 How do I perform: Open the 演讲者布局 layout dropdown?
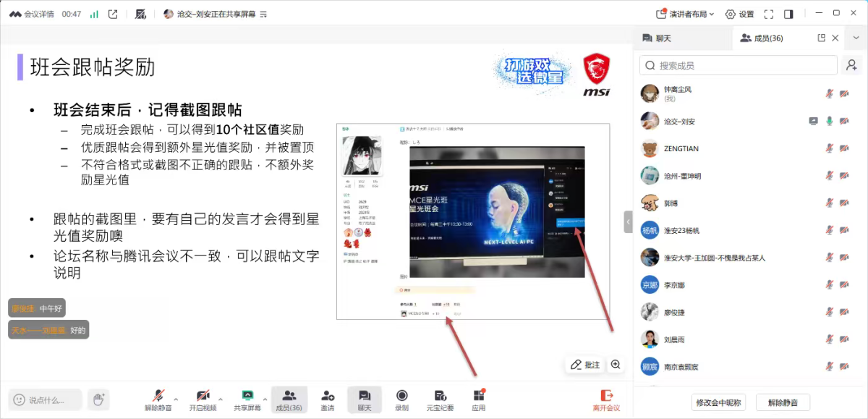point(685,14)
